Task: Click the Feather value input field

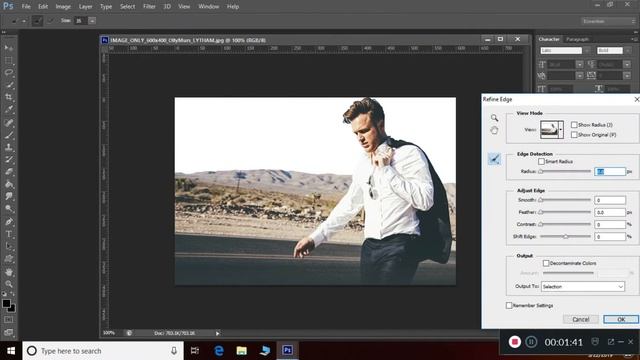Action: tap(610, 212)
